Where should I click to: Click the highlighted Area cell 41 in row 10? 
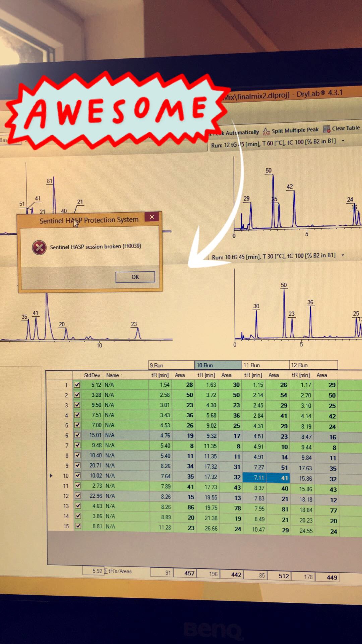click(279, 478)
